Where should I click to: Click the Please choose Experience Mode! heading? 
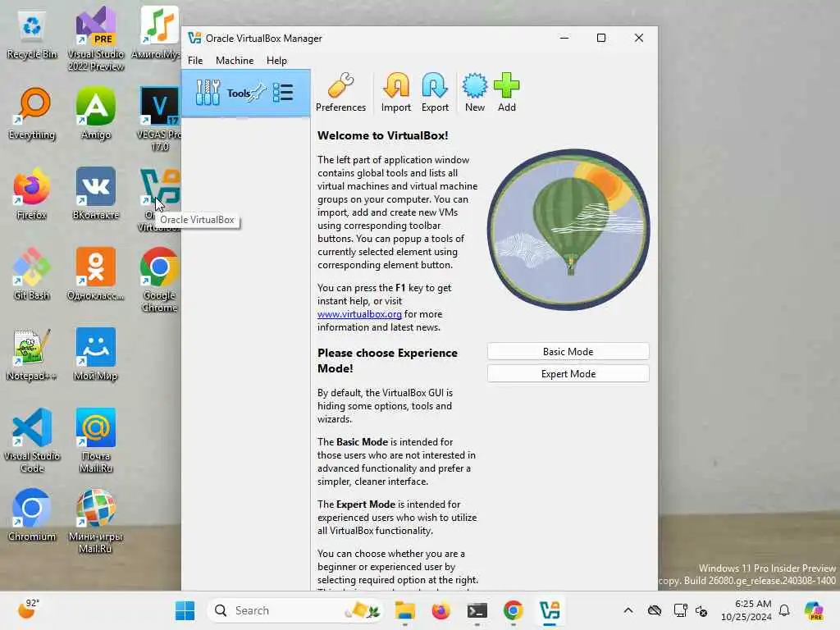[x=387, y=361]
